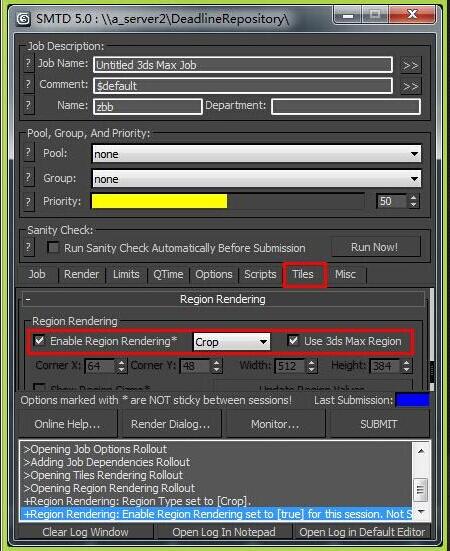Minimize the SMTD window

pos(348,15)
